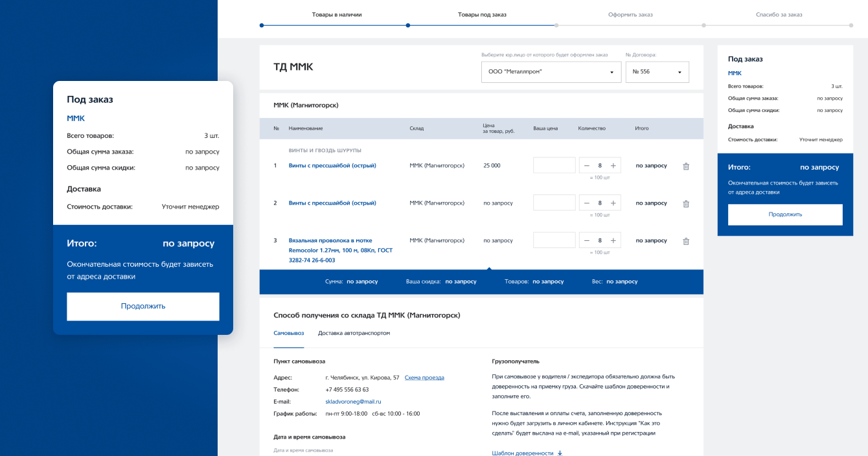Go to step Товары под заказ
Viewport: 868px width, 456px height.
(x=482, y=14)
